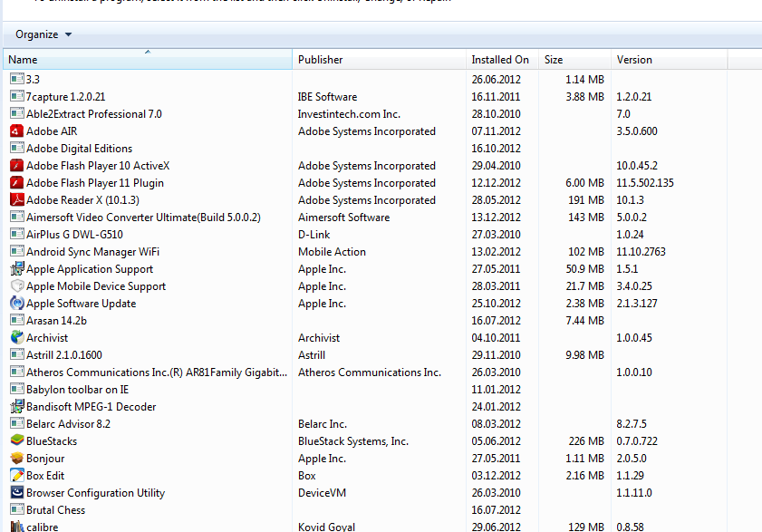Viewport: 762px width, 532px height.
Task: Select Astrill 2.1.0.1600 entry
Action: [64, 355]
